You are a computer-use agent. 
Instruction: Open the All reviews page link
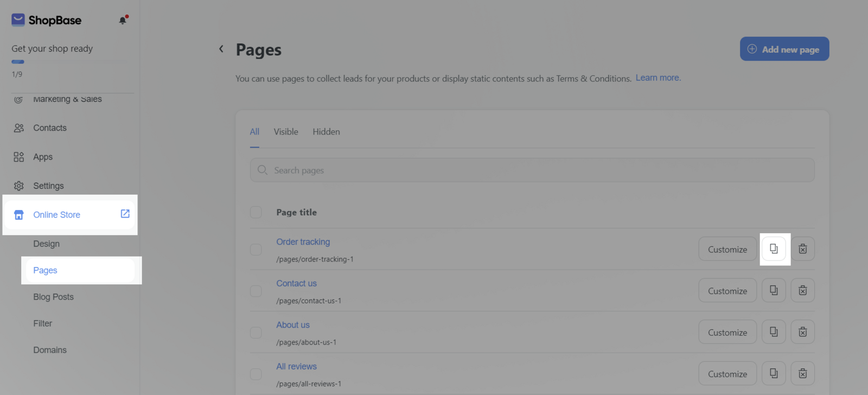296,366
